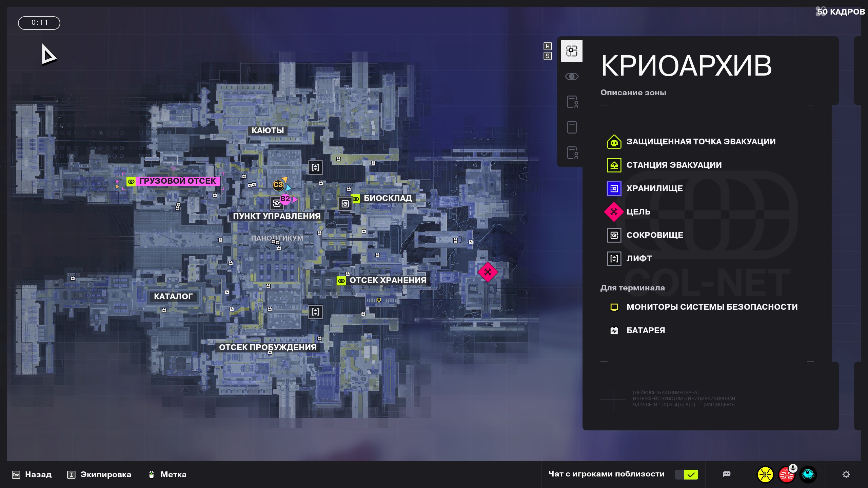Screen dimensions: 868x488
Task: Open the chat message bubble icon
Action: click(x=726, y=474)
